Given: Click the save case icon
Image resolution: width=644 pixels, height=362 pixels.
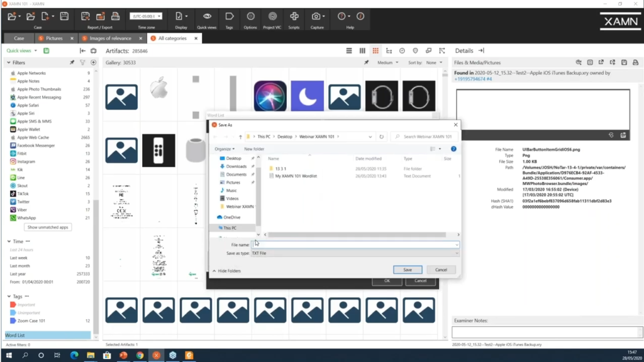Looking at the screenshot, I should (x=64, y=16).
